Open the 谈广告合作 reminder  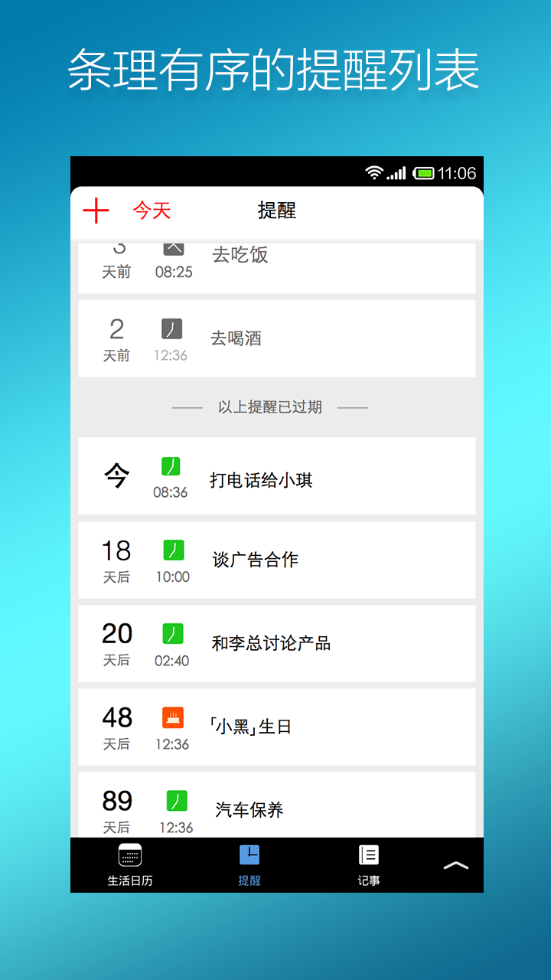pyautogui.click(x=277, y=560)
